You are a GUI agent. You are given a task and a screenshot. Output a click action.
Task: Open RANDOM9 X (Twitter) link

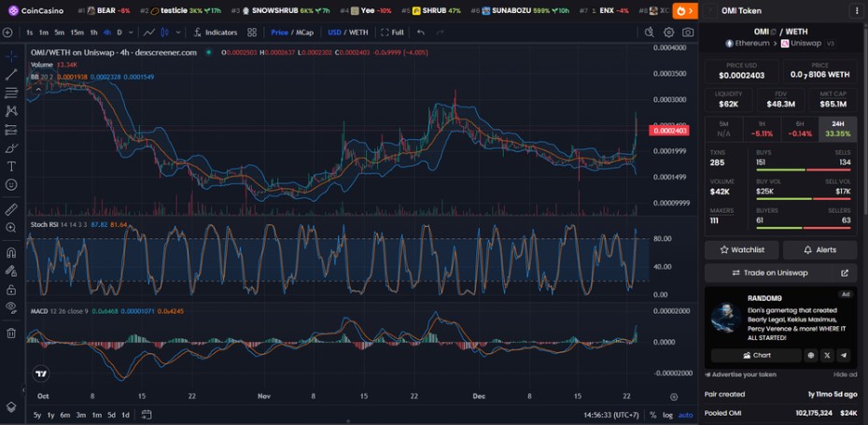(x=827, y=355)
